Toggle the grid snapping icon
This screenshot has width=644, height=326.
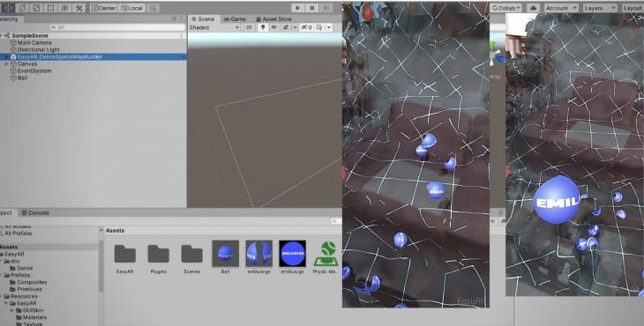pyautogui.click(x=153, y=8)
